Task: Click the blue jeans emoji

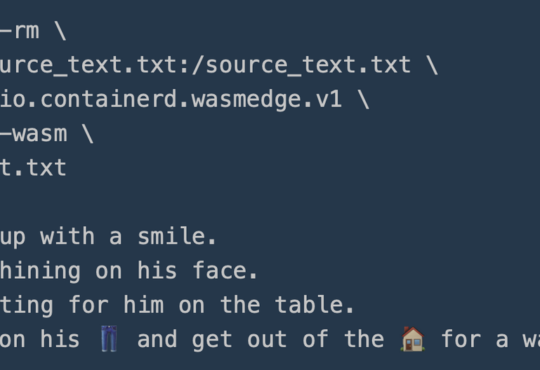Action: click(x=109, y=339)
